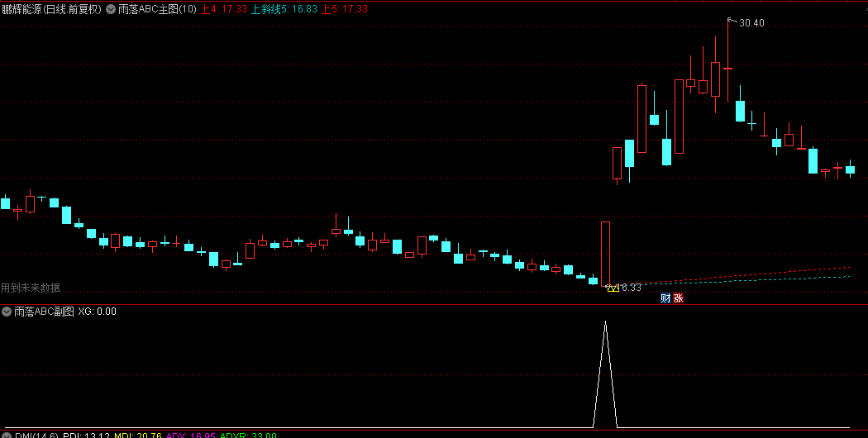Image resolution: width=868 pixels, height=438 pixels.
Task: Click the MDI: 20.76 yellow readout
Action: [x=138, y=436]
